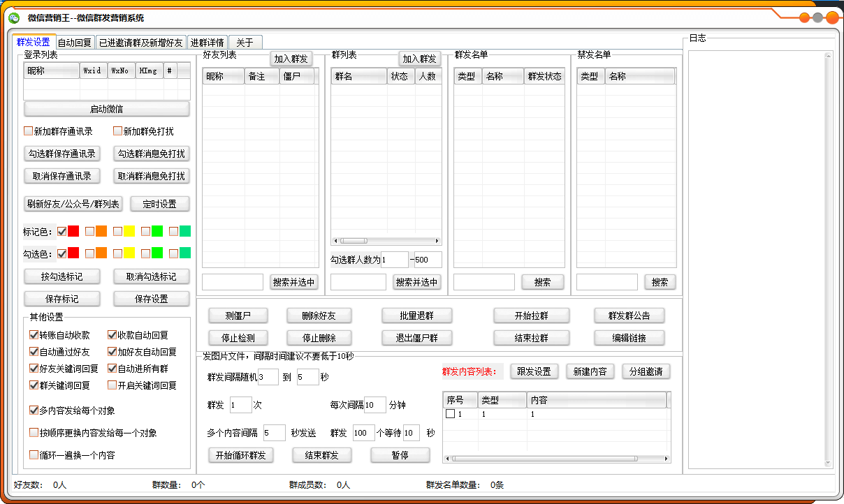Click the 启动微信 button
Screen dimensions: 844x504
107,109
